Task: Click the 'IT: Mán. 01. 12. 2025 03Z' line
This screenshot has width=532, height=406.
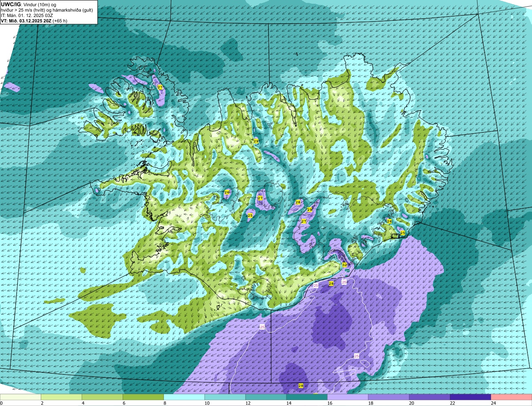Action: coord(27,15)
